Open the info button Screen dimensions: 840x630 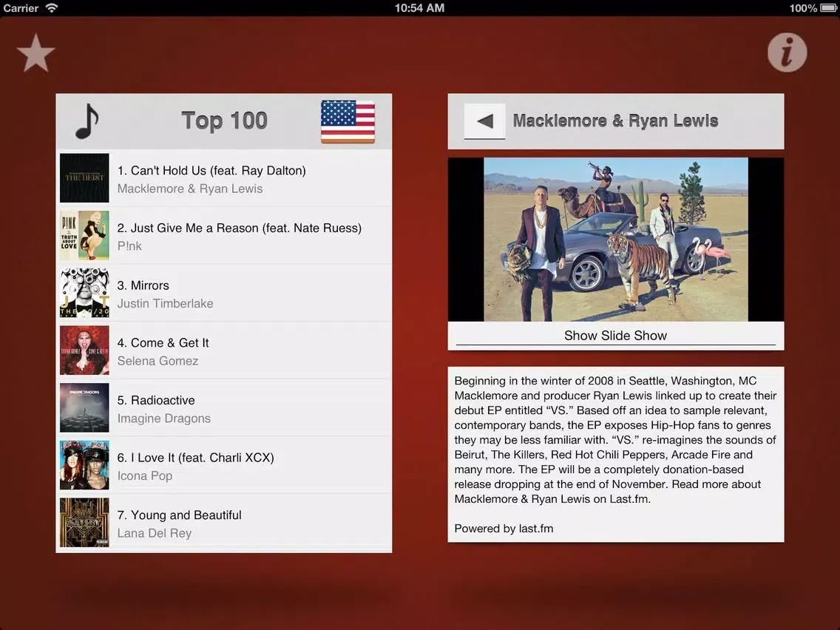tap(787, 52)
